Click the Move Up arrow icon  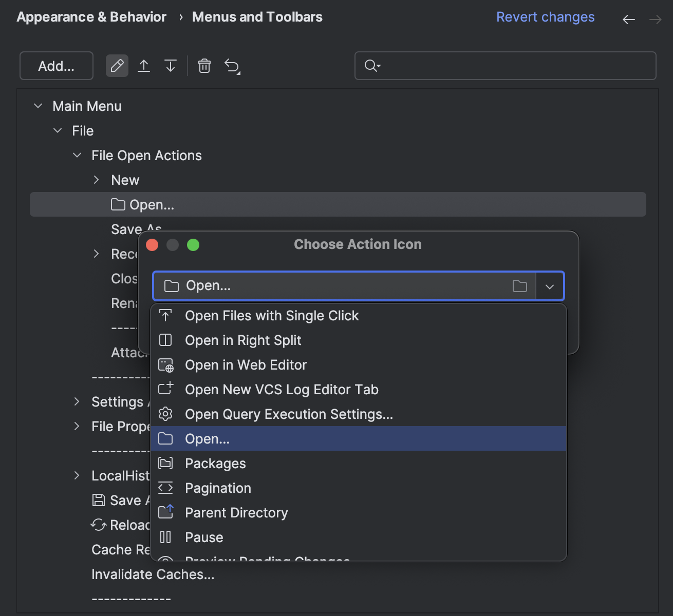click(144, 66)
